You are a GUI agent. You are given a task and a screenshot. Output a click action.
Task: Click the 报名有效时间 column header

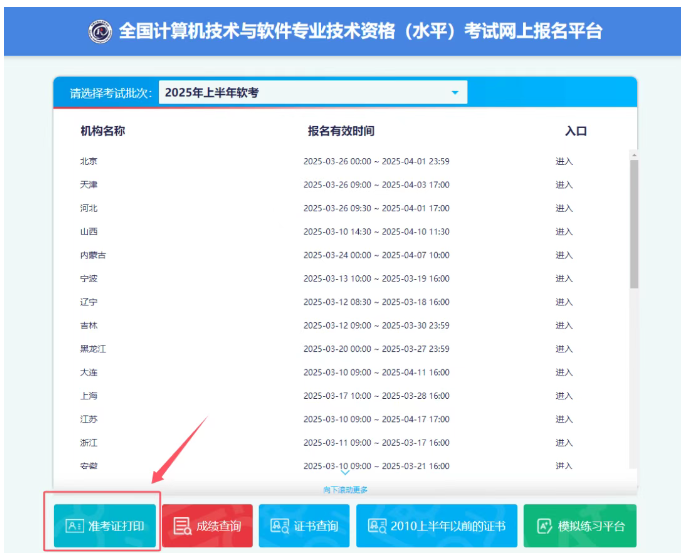(341, 131)
